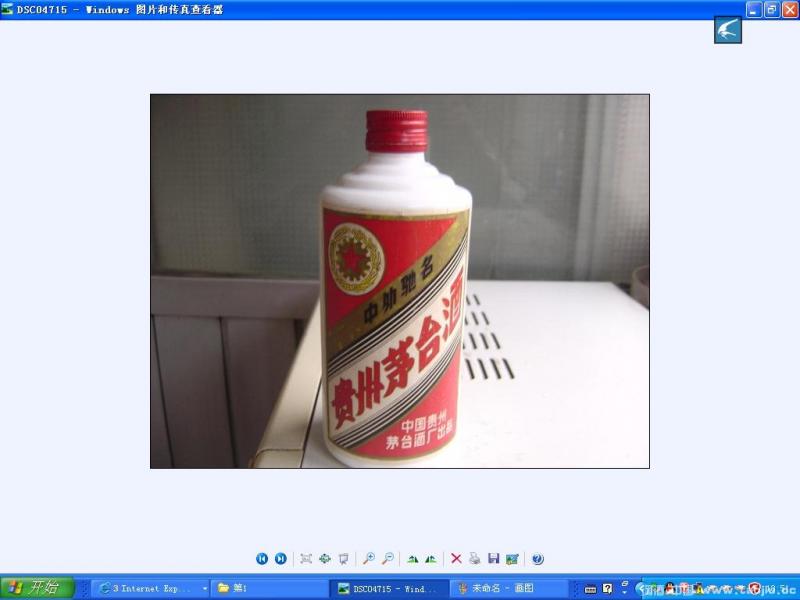This screenshot has width=800, height=600.
Task: Zoom in on the picture
Action: tap(369, 559)
